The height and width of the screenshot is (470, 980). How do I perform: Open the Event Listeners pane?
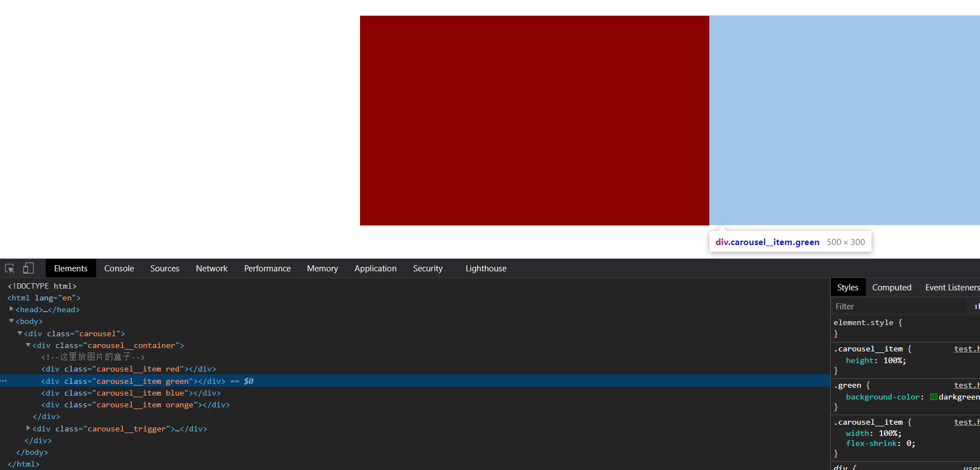(952, 288)
